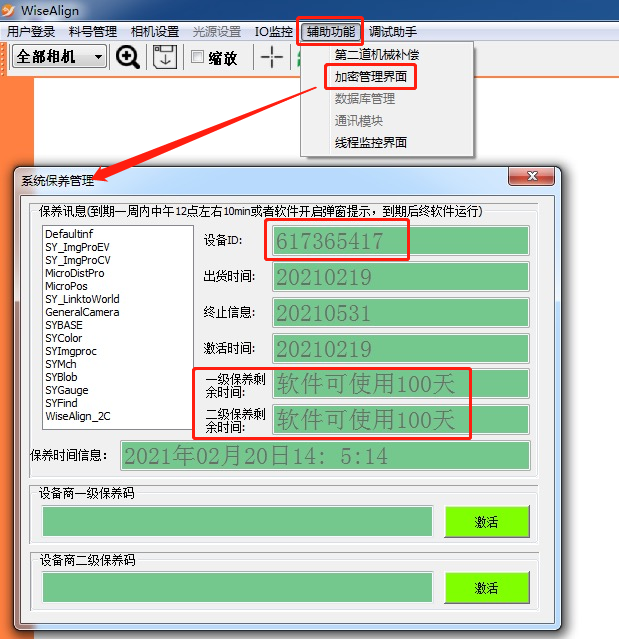Open the 料号管理 menu

pos(92,32)
